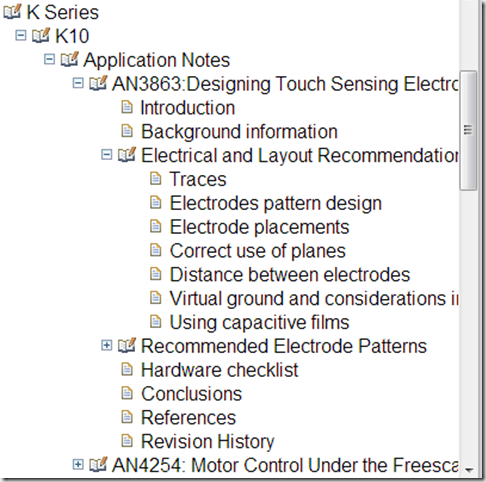
Task: Open the Background information topic
Action: pos(239,131)
